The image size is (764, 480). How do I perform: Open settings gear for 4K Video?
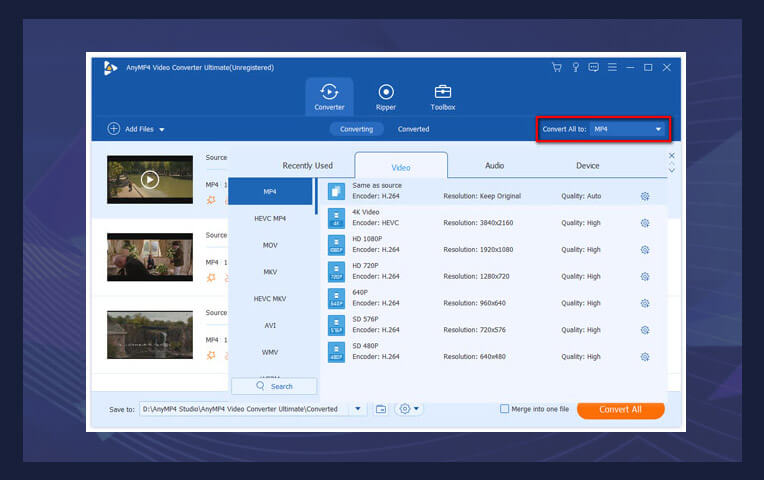tap(645, 223)
